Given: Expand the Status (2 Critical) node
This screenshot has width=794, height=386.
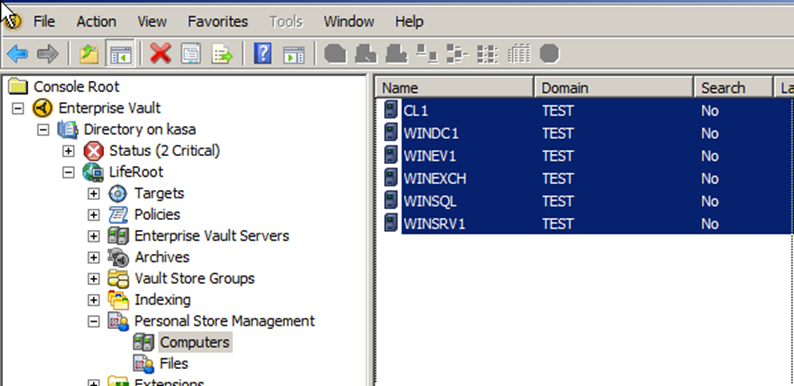Looking at the screenshot, I should [x=68, y=151].
